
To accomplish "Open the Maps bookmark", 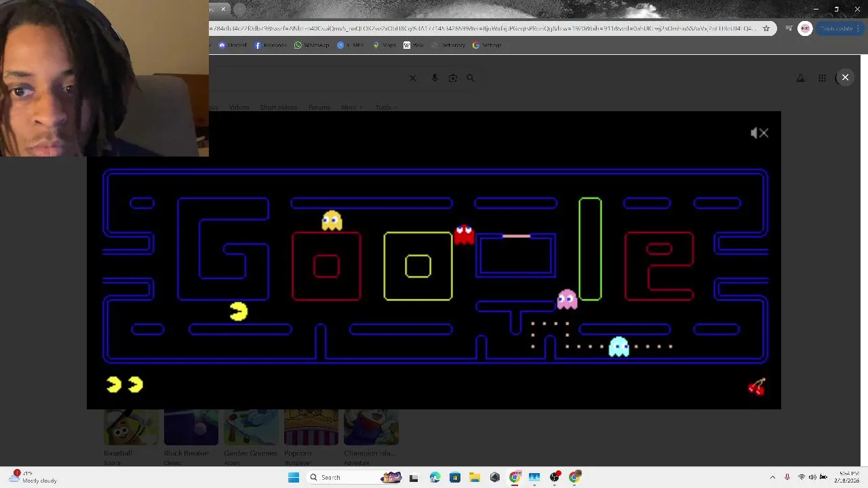I will point(384,45).
